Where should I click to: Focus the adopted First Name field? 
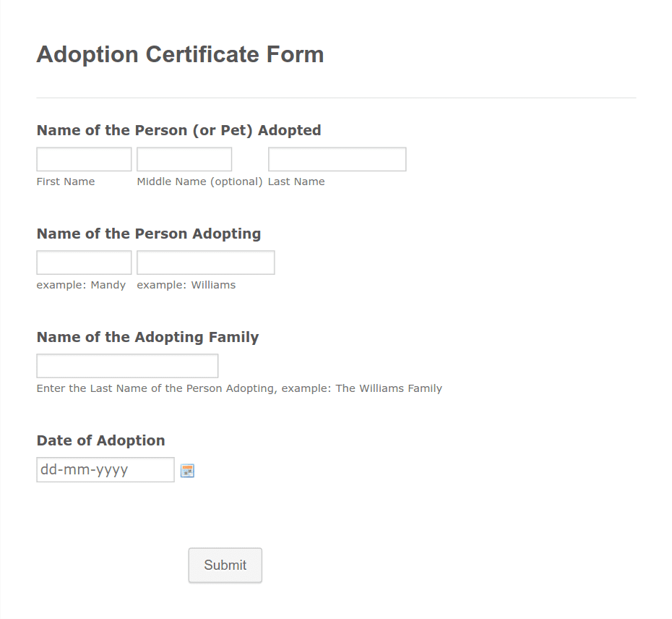[x=84, y=159]
